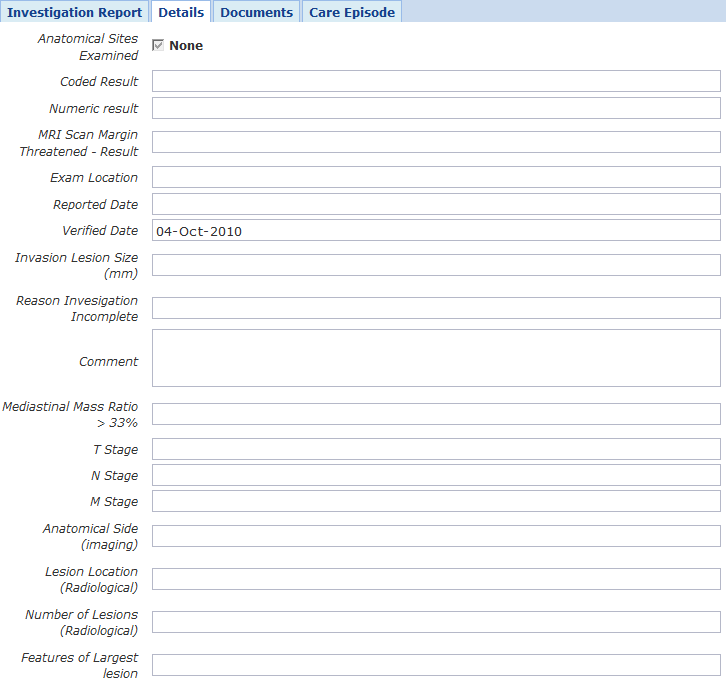Image resolution: width=726 pixels, height=679 pixels.
Task: Select the Exam Location field
Action: coord(436,177)
